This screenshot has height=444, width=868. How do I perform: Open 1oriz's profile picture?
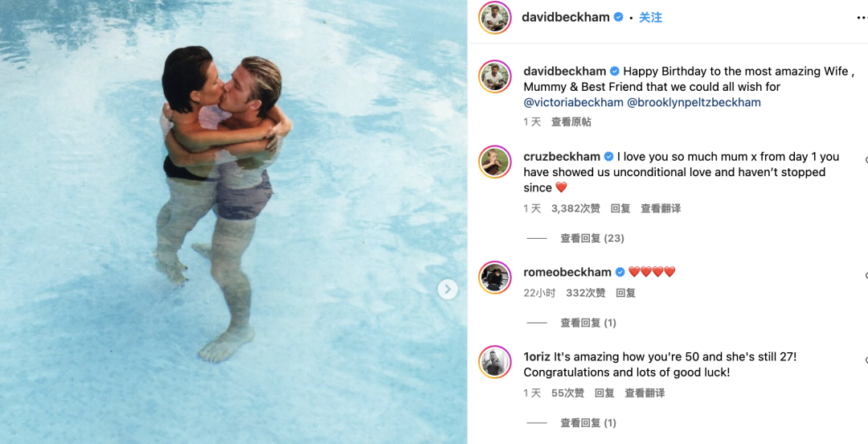pos(494,361)
